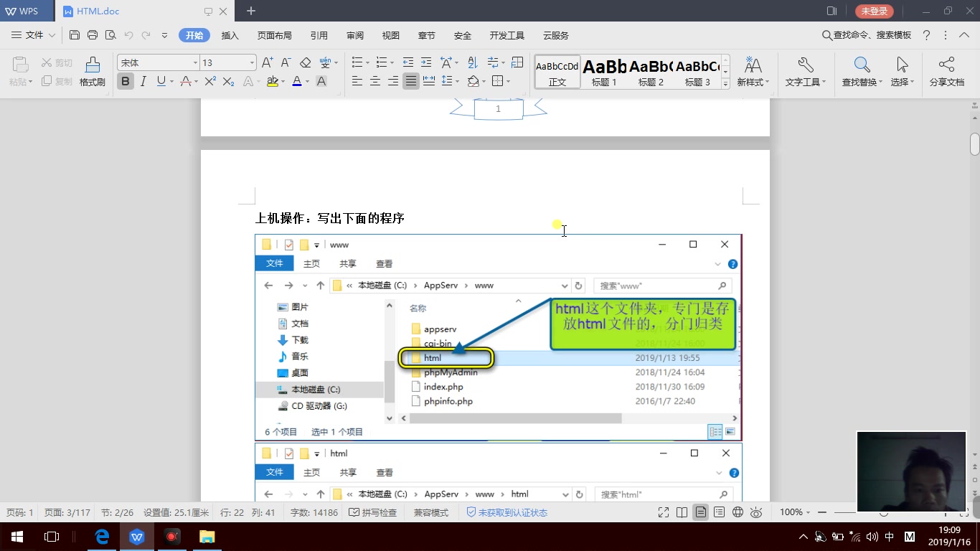Screen dimensions: 980x551
Task: Decrease paragraph indent icon
Action: (408, 62)
